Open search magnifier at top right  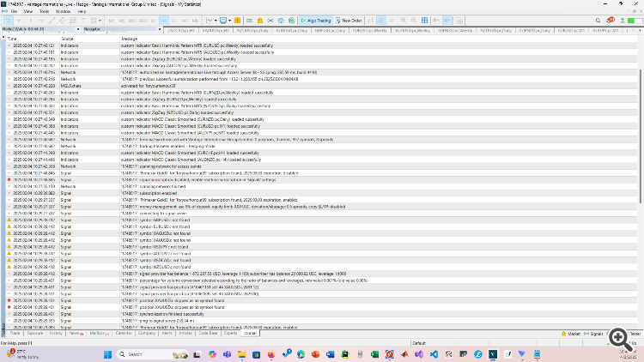point(598,21)
